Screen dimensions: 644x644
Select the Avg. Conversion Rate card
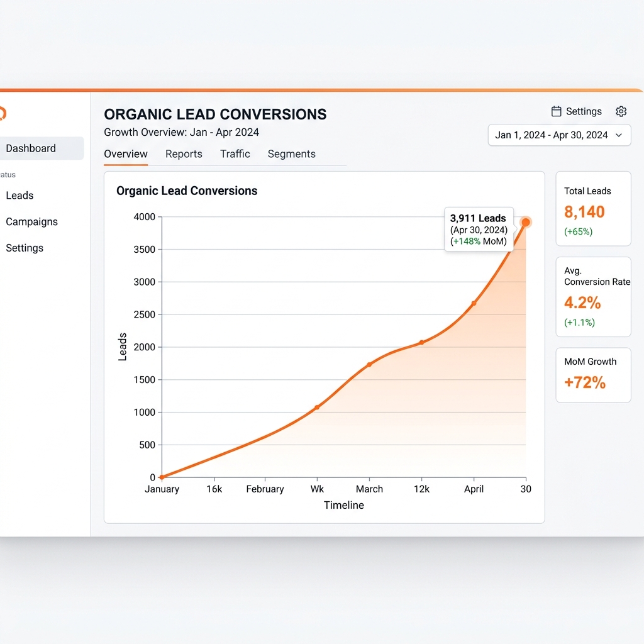[x=593, y=297]
